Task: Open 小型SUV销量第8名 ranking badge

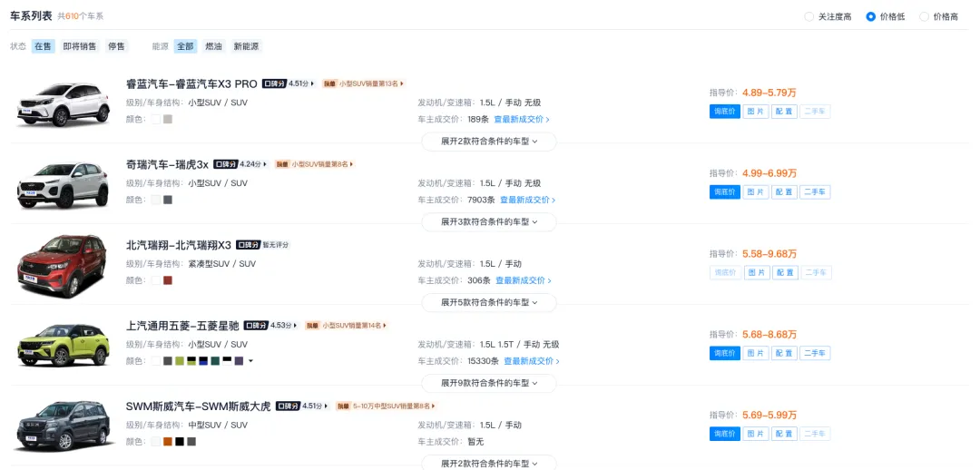Action: click(x=314, y=164)
